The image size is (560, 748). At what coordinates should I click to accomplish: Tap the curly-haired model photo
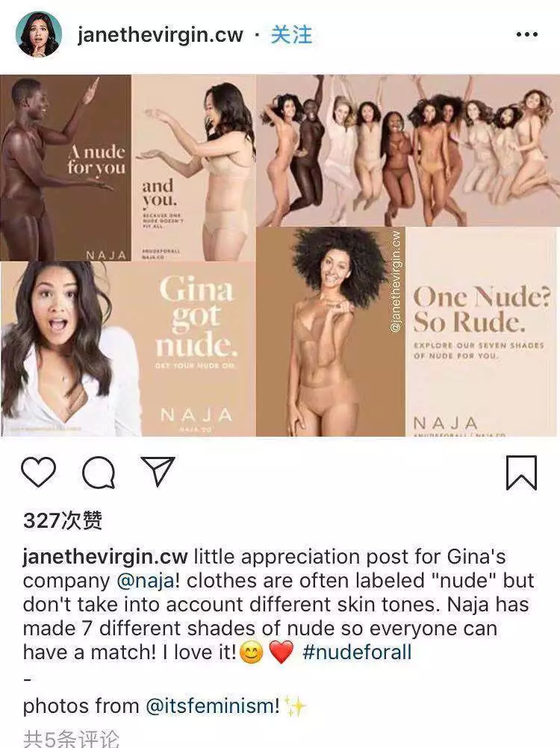click(331, 331)
